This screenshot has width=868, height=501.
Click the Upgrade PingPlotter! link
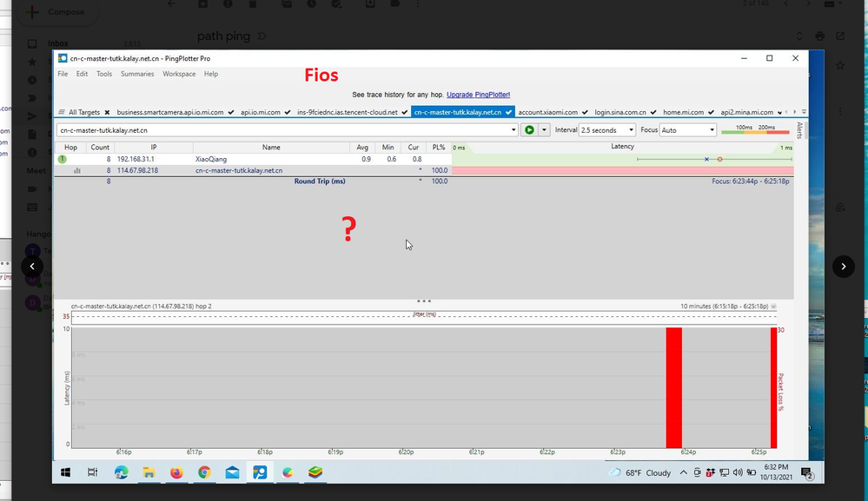pos(478,95)
